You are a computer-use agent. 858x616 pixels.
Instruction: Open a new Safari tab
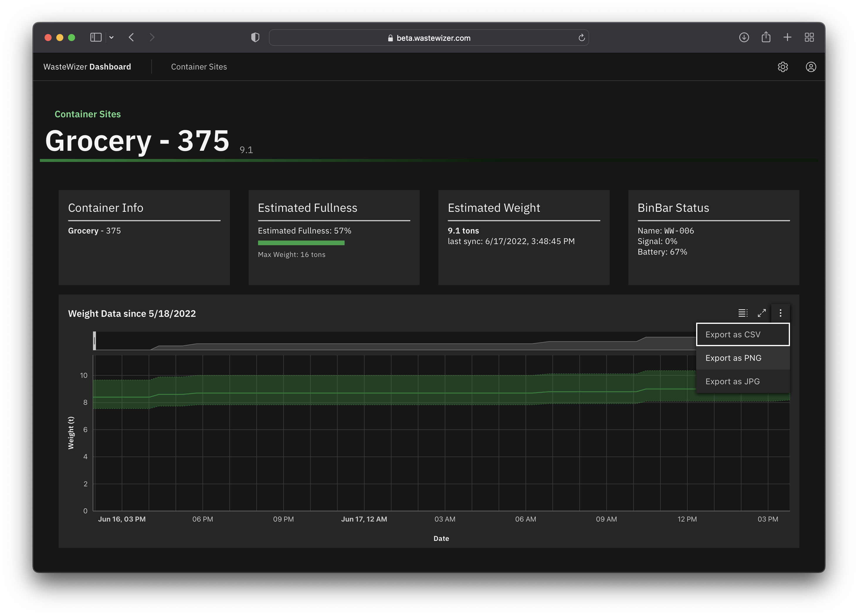coord(787,38)
